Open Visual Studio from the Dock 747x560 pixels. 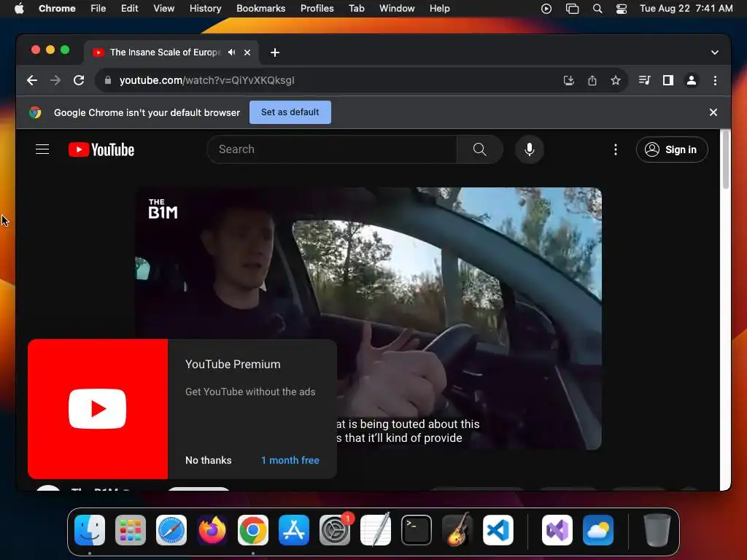pos(557,530)
